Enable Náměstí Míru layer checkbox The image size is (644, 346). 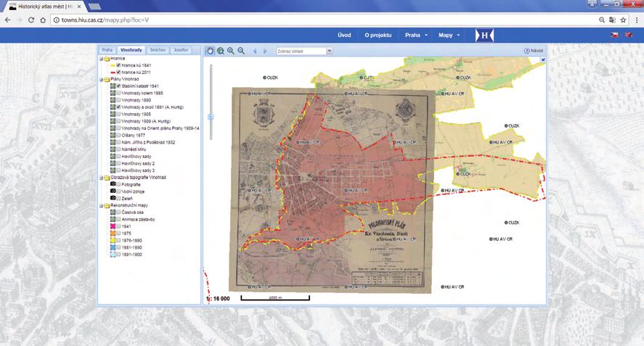coord(118,149)
